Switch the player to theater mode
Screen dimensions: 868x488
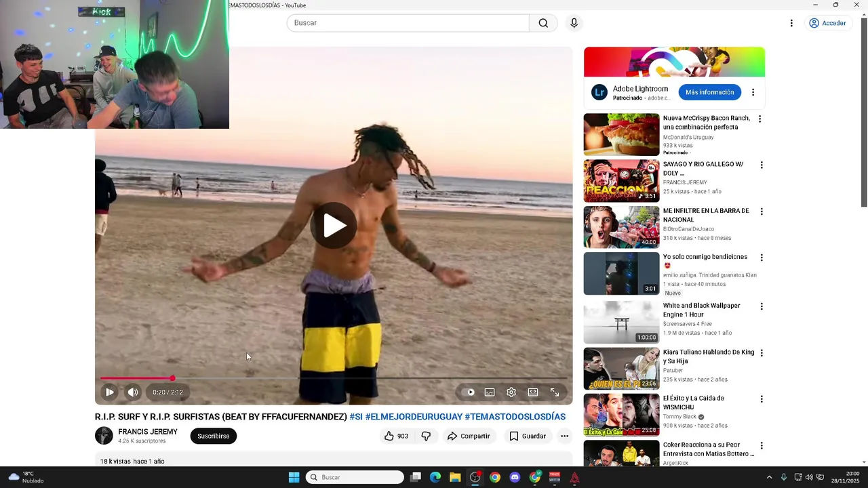[533, 392]
